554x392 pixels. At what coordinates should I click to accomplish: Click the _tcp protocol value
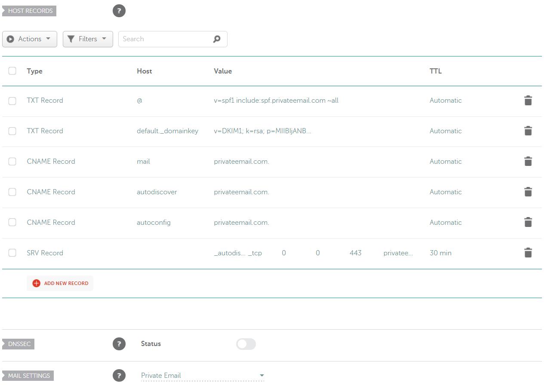[x=255, y=253]
